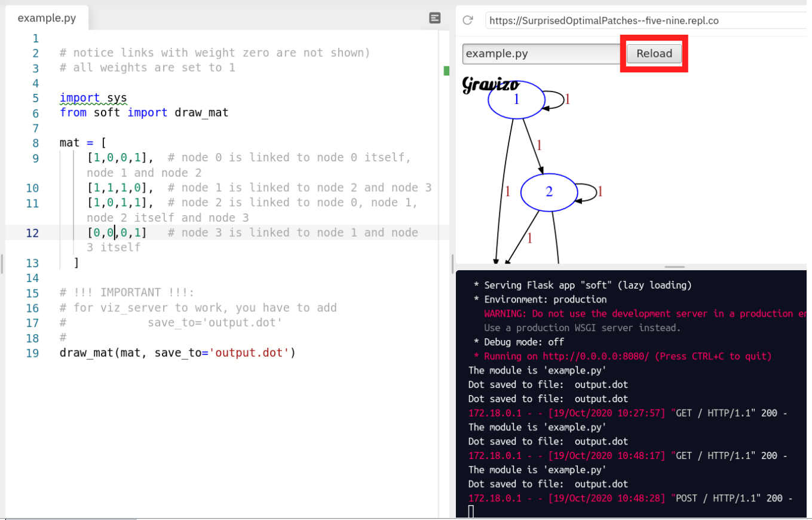
Task: Click the Gravizo logo in the preview
Action: (491, 85)
